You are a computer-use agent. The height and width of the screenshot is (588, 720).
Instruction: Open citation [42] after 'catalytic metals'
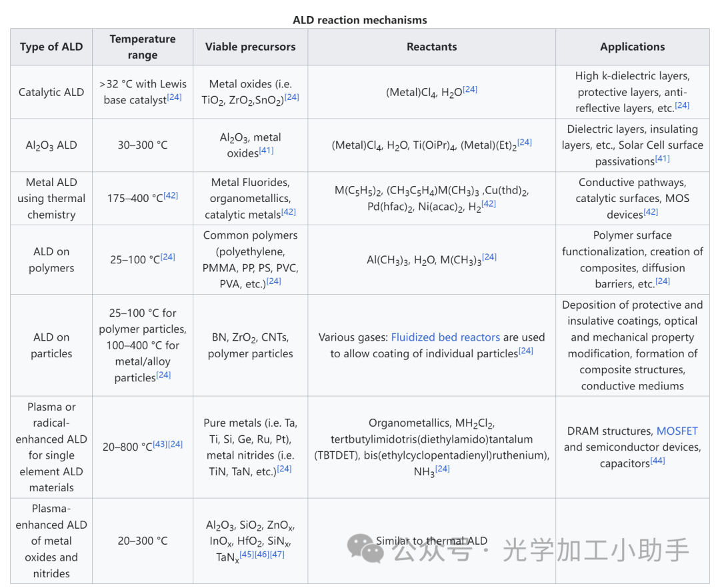click(289, 211)
